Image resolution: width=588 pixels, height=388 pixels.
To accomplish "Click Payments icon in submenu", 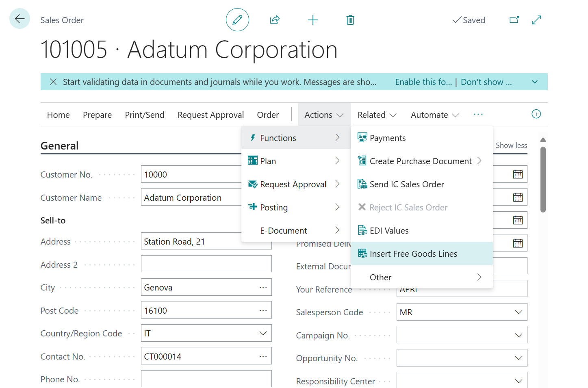I will click(362, 138).
